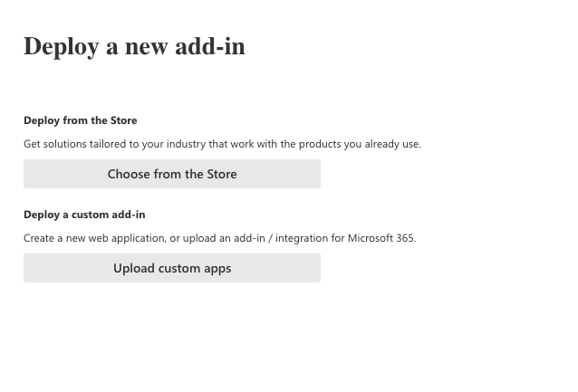Click the "Microsoft 365" text in the description
This screenshot has width=578, height=392.
point(381,238)
